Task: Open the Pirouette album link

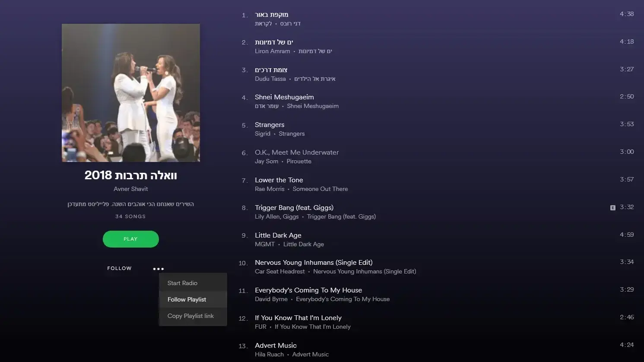Action: [299, 161]
